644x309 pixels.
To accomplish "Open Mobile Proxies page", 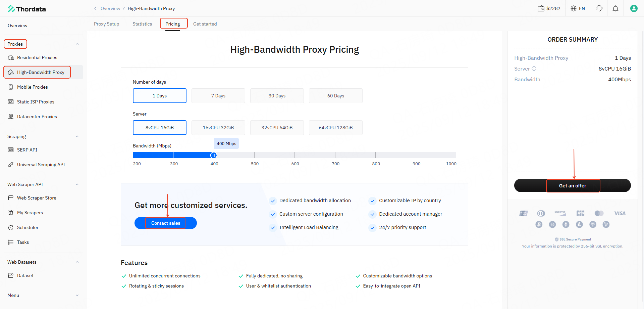I will click(x=33, y=87).
